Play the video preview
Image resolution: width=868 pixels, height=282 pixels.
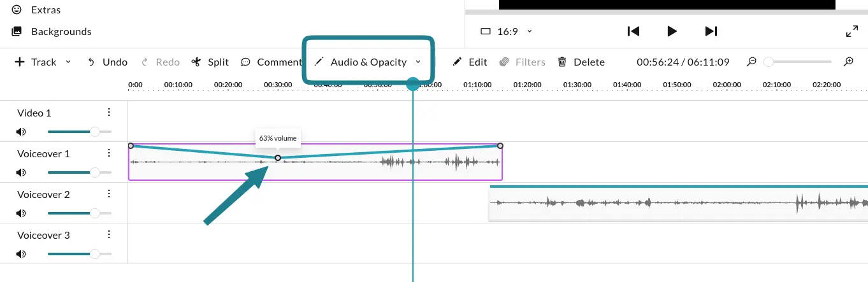[672, 31]
